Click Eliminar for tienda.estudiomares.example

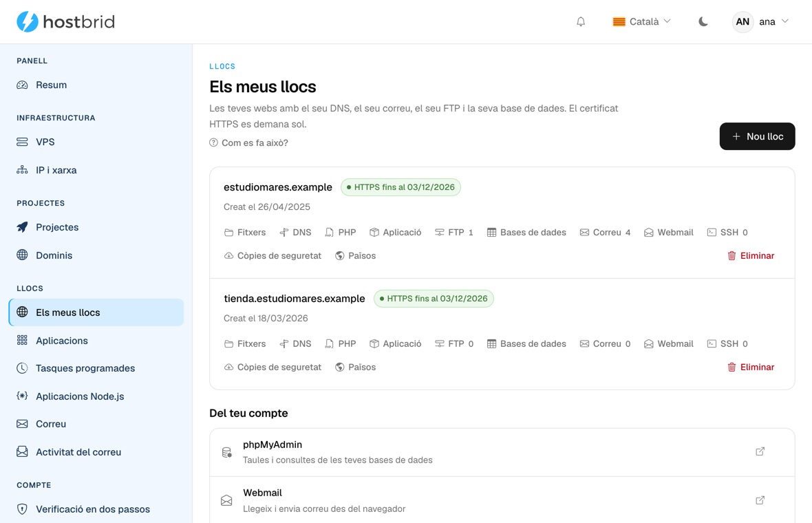coord(751,367)
